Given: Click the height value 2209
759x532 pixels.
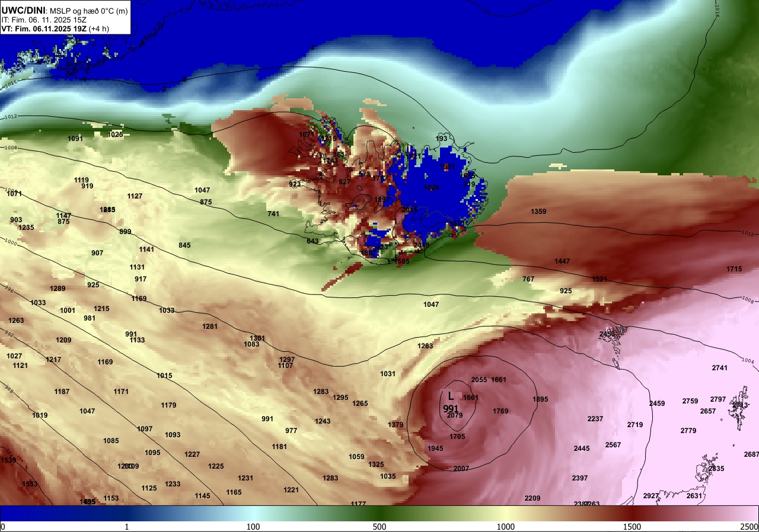Looking at the screenshot, I should [x=532, y=498].
